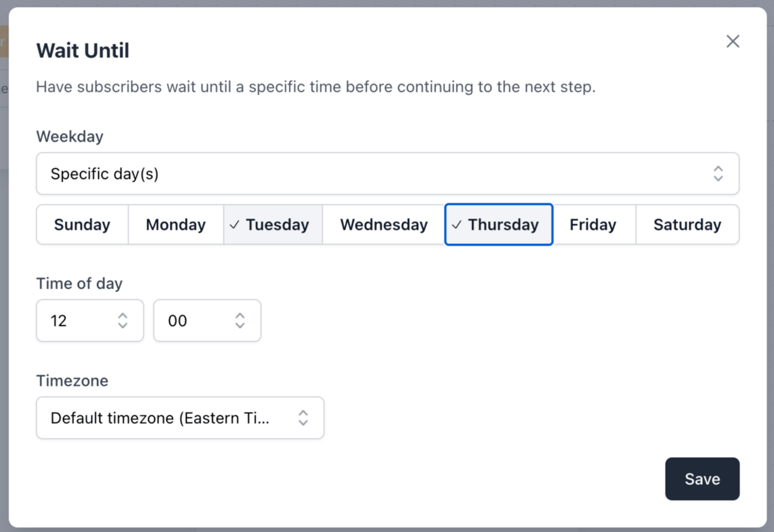This screenshot has height=532, width=774.
Task: Deselect the checked Tuesday option
Action: [x=273, y=225]
